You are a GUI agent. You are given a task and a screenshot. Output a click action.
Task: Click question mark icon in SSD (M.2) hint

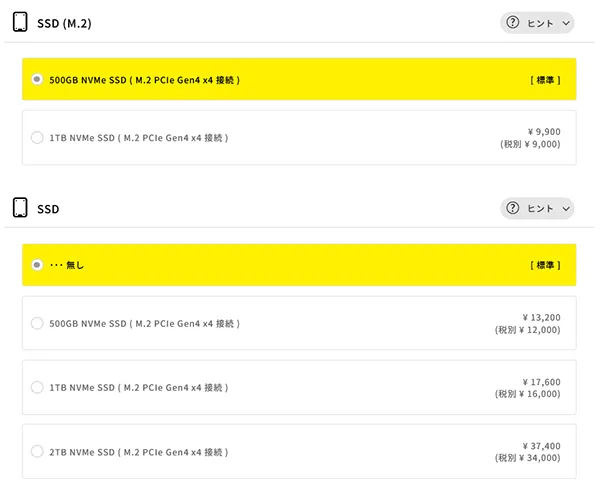512,23
